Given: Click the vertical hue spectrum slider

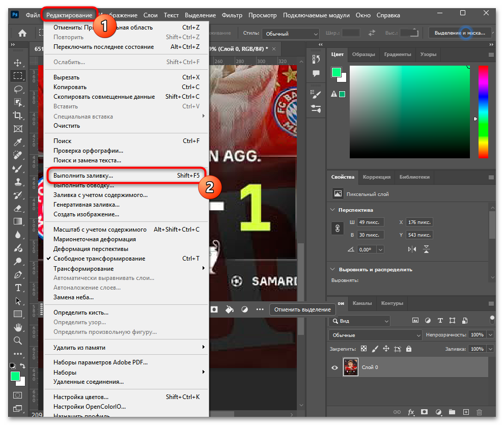Looking at the screenshot, I should [483, 112].
